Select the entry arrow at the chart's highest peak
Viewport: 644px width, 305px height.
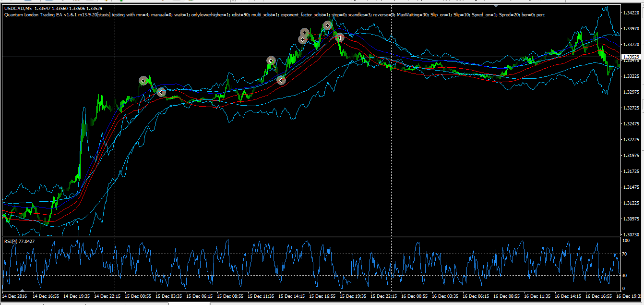pyautogui.click(x=327, y=25)
